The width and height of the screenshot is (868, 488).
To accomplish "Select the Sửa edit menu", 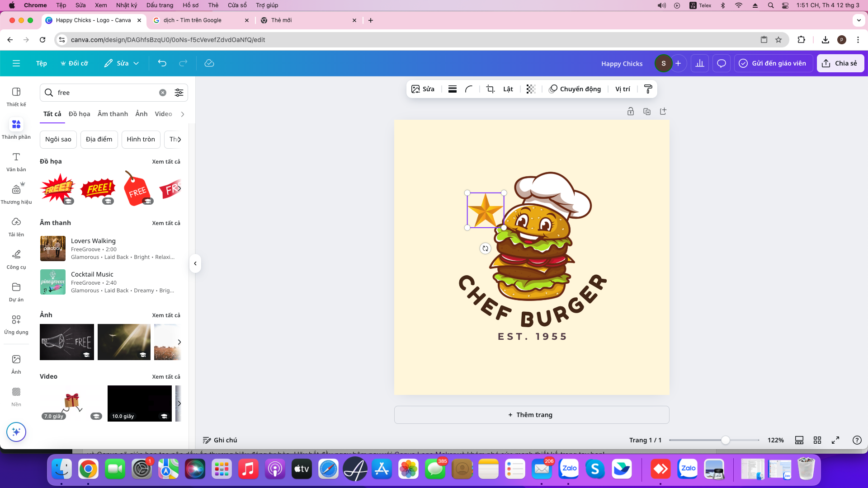I will [x=121, y=63].
